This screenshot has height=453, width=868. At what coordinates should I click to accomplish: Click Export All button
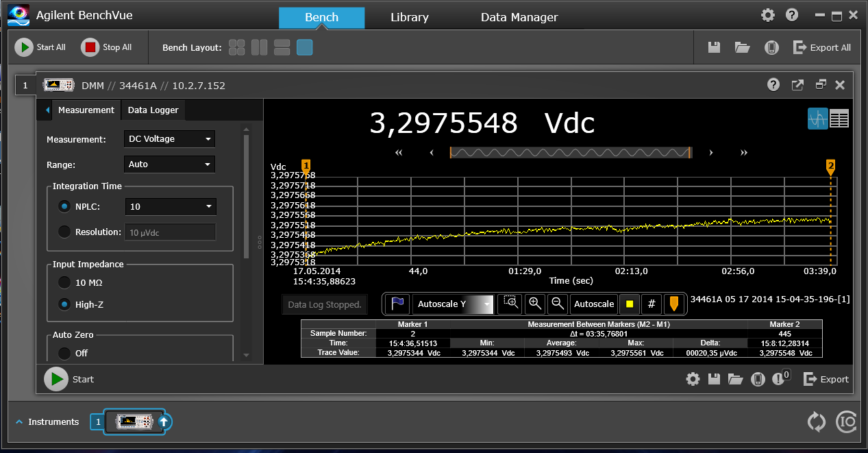821,47
